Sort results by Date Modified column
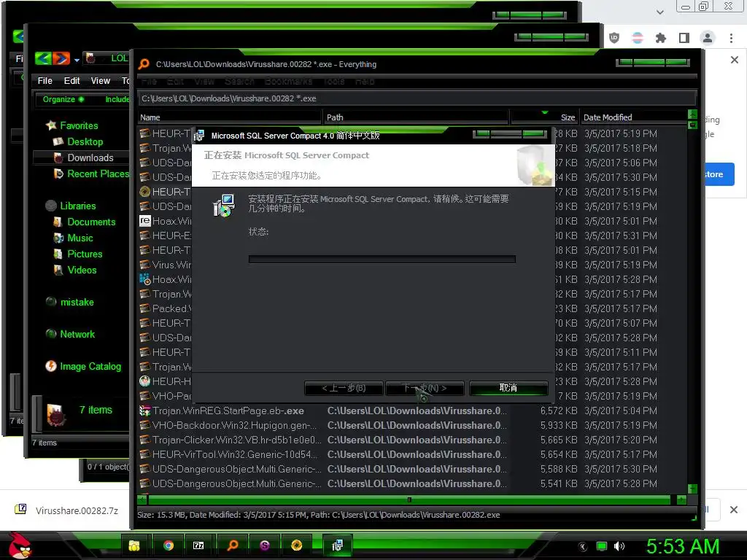The width and height of the screenshot is (747, 560). [x=634, y=117]
